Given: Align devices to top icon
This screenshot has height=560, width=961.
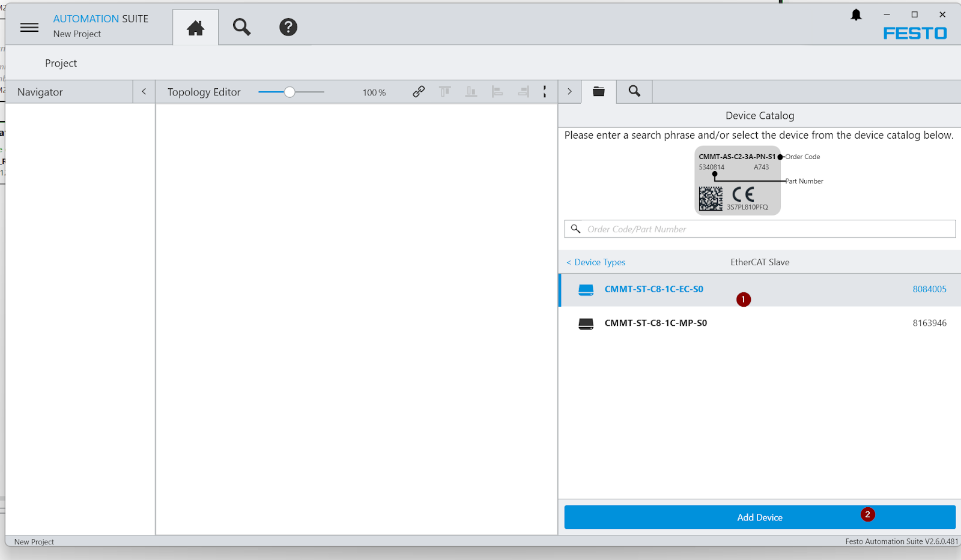Looking at the screenshot, I should point(445,92).
